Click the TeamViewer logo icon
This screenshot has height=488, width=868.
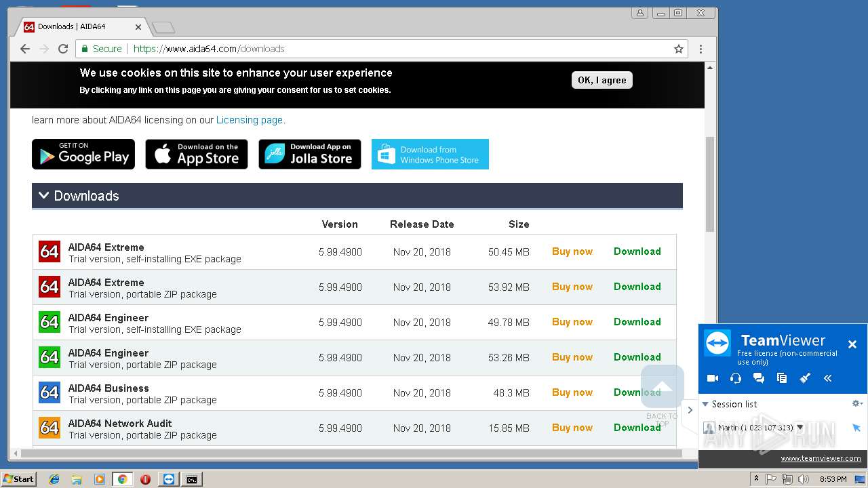tap(717, 343)
